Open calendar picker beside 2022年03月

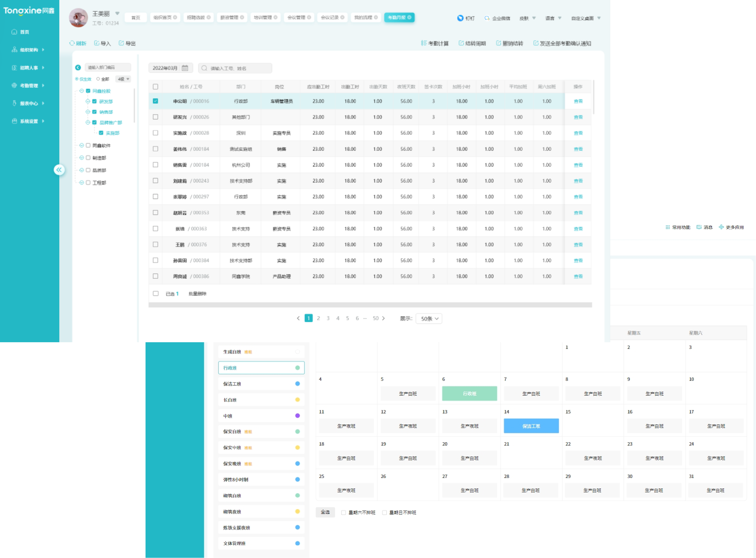click(185, 68)
